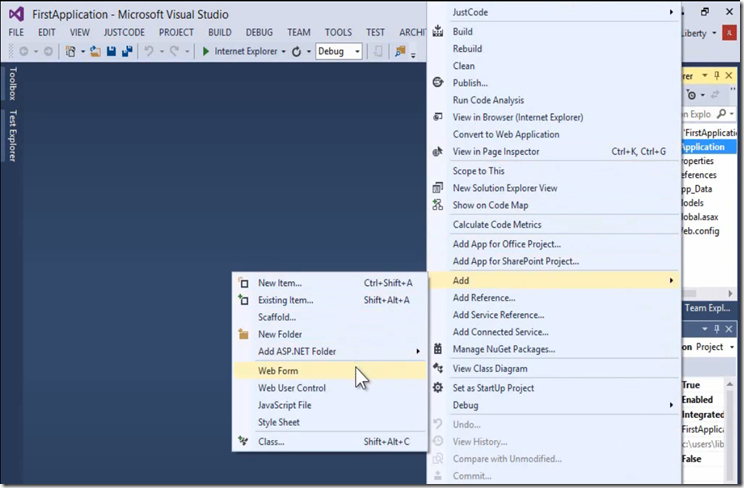Expand the Add ASP.NET Folder submenu

click(x=418, y=351)
